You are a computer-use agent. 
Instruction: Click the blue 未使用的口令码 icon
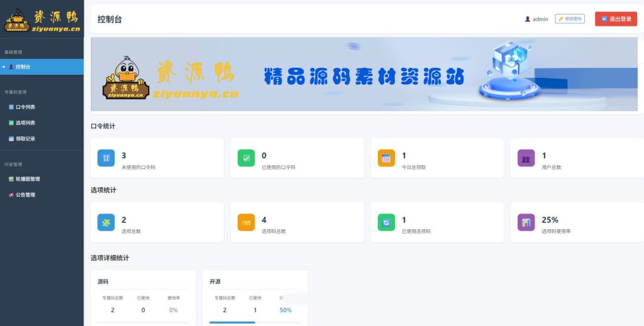click(106, 158)
